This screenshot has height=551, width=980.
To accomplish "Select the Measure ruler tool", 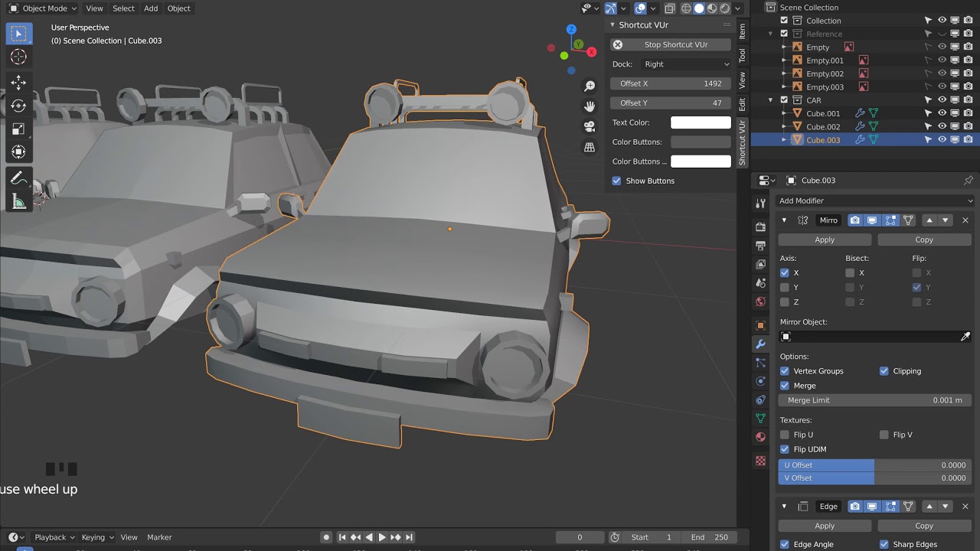I will point(18,201).
